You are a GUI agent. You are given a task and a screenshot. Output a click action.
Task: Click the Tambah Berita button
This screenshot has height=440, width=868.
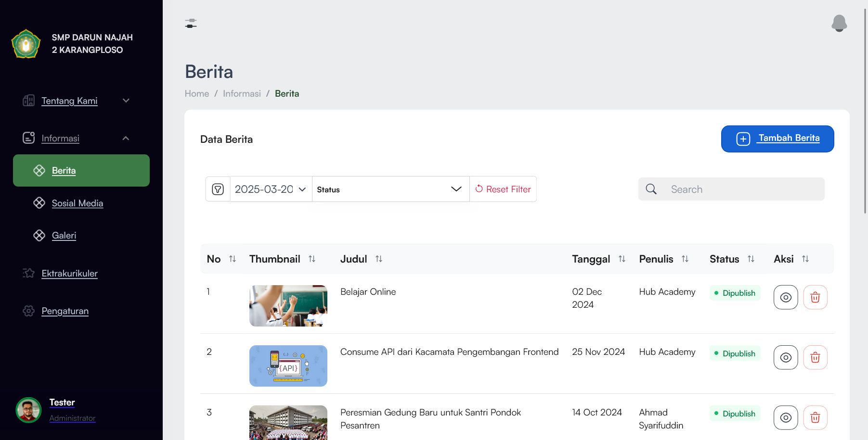(x=777, y=138)
